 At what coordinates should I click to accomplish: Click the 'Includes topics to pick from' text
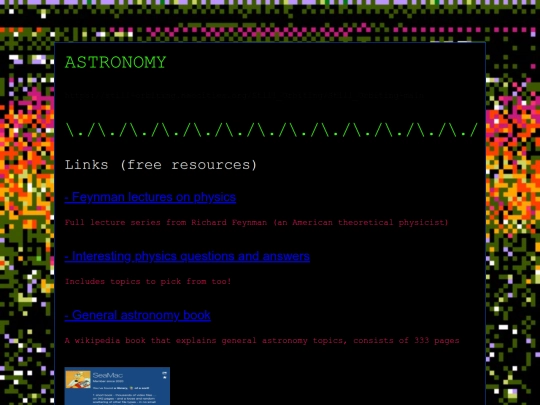[148, 281]
